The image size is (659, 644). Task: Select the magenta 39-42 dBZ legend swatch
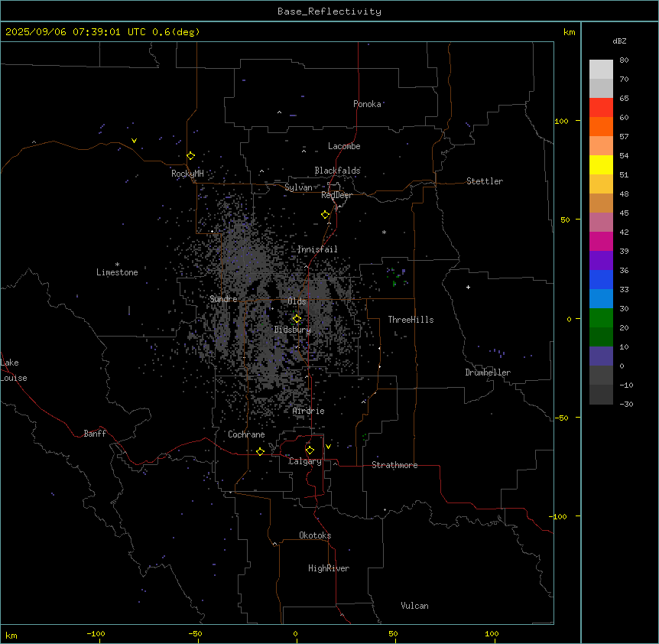tap(601, 241)
